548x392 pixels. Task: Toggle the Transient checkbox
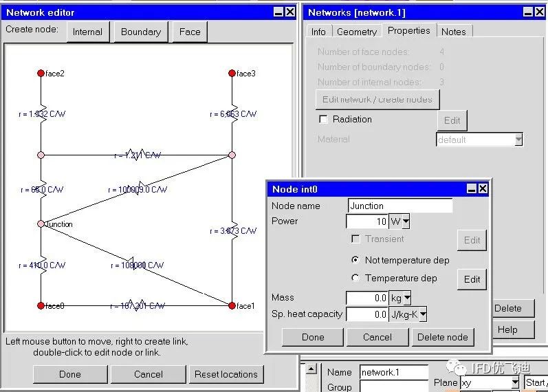(355, 239)
